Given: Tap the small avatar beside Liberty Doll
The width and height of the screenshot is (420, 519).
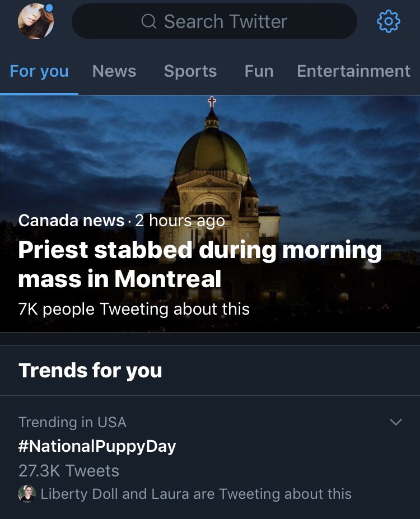Looking at the screenshot, I should 27,493.
